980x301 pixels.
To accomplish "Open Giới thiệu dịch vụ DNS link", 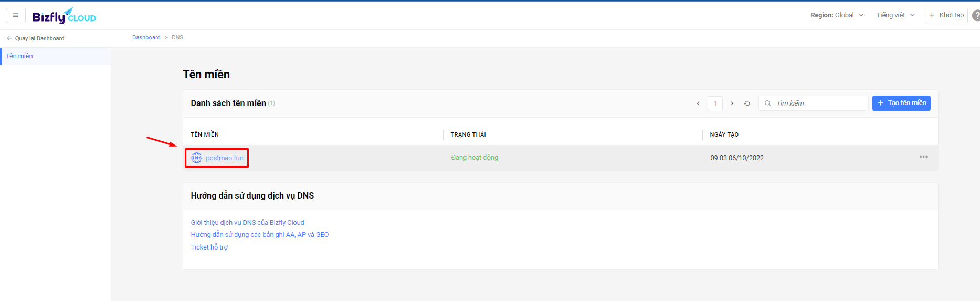I will [247, 223].
